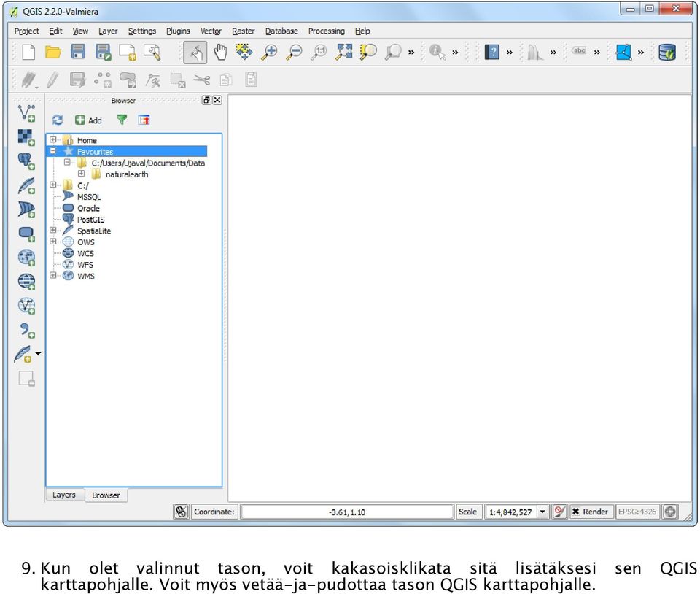Open the Layer menu
This screenshot has width=700, height=594.
coord(108,31)
